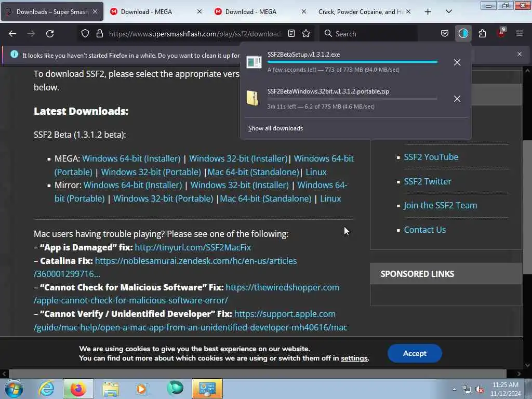
Task: Open Mirror Windows 32-bit (Portable) link
Action: pos(163,198)
